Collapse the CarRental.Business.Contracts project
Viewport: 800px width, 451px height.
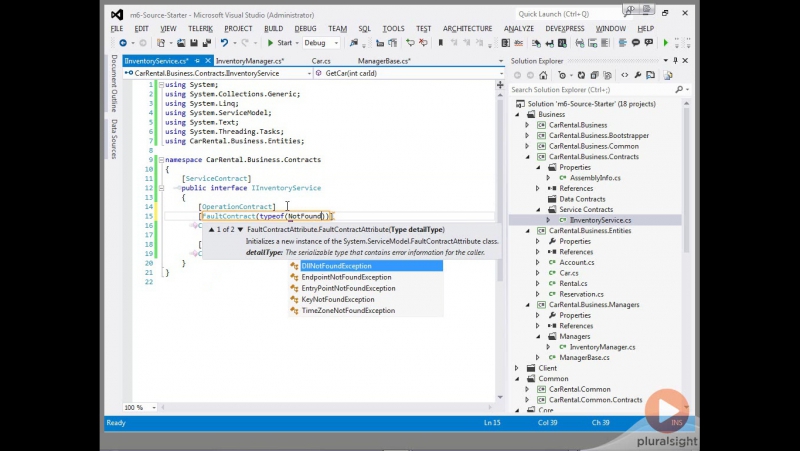[527, 157]
